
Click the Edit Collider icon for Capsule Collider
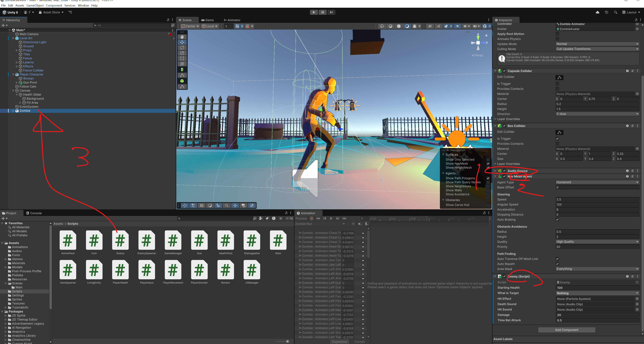(x=559, y=78)
